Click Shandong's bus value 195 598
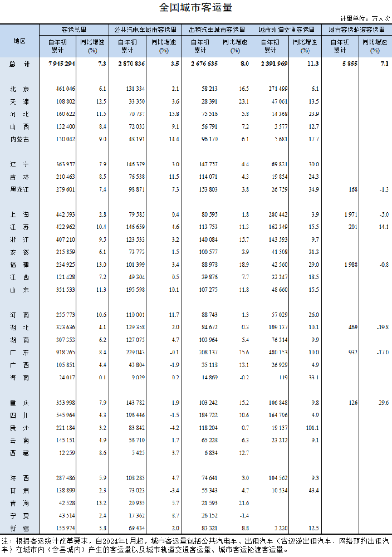The width and height of the screenshot is (392, 557). pyautogui.click(x=135, y=290)
